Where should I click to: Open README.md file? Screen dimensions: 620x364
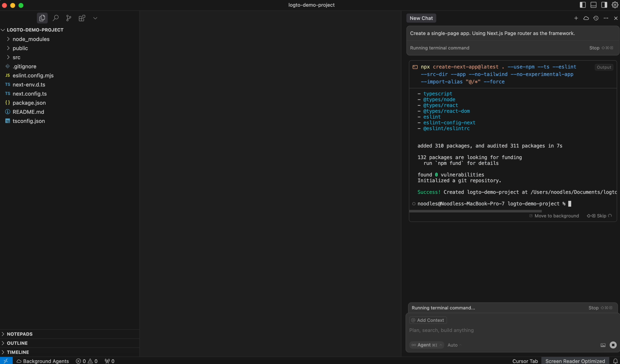(28, 112)
